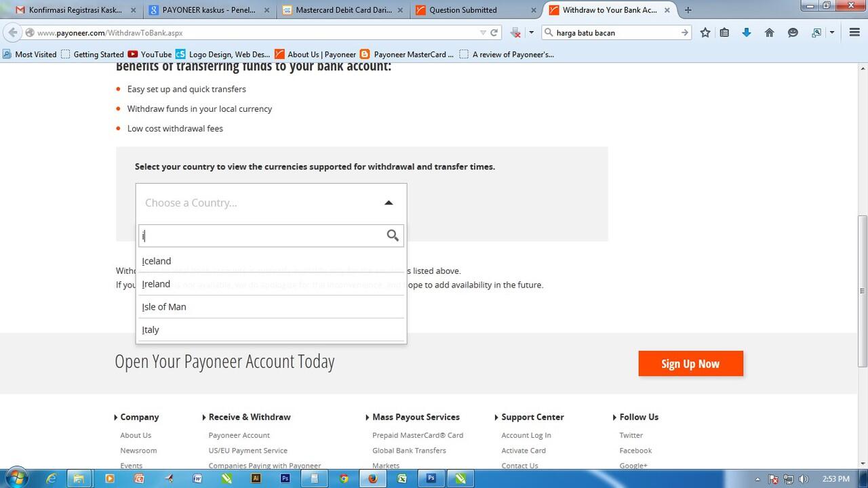Open Word document icon in taskbar
Screen dimensions: 868x488
(197, 478)
